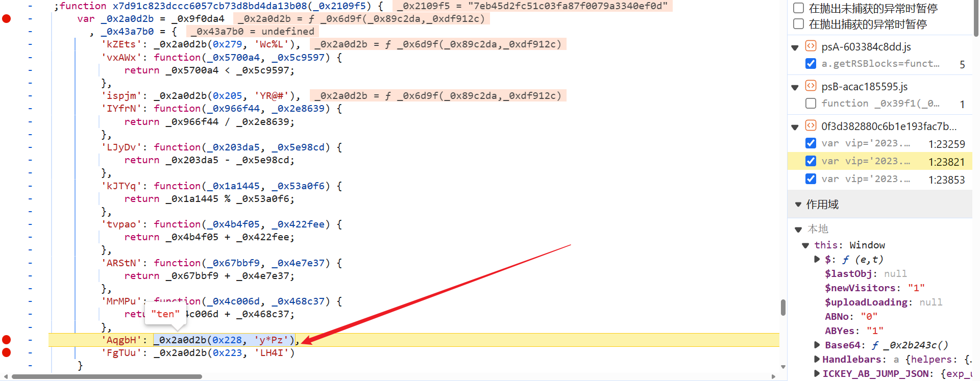The image size is (980, 381).
Task: Open breakpoint a.getRSBlocks=funct… entry
Action: 880,64
